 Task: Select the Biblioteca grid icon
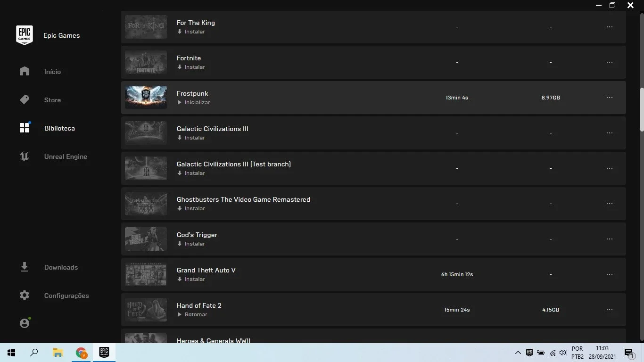25,128
